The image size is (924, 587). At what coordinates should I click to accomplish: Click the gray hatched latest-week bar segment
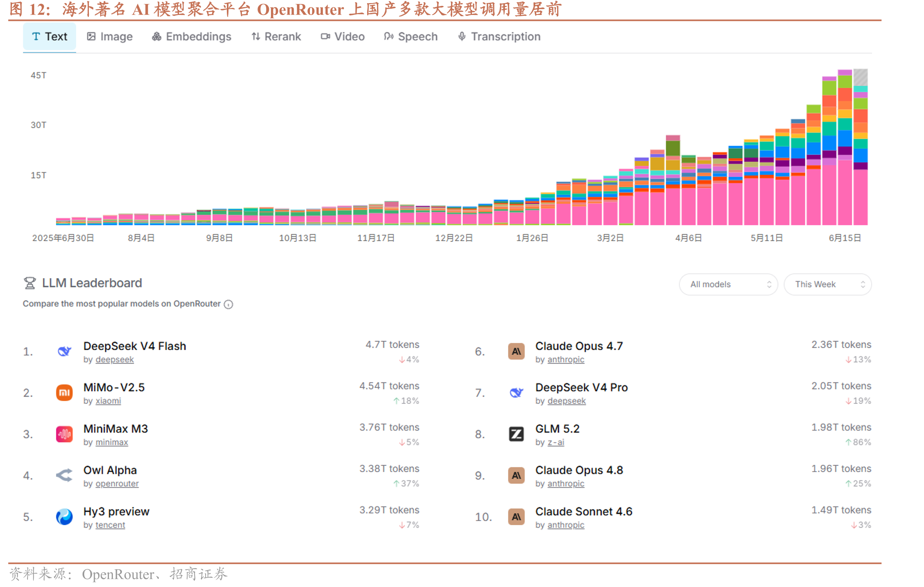pos(860,77)
